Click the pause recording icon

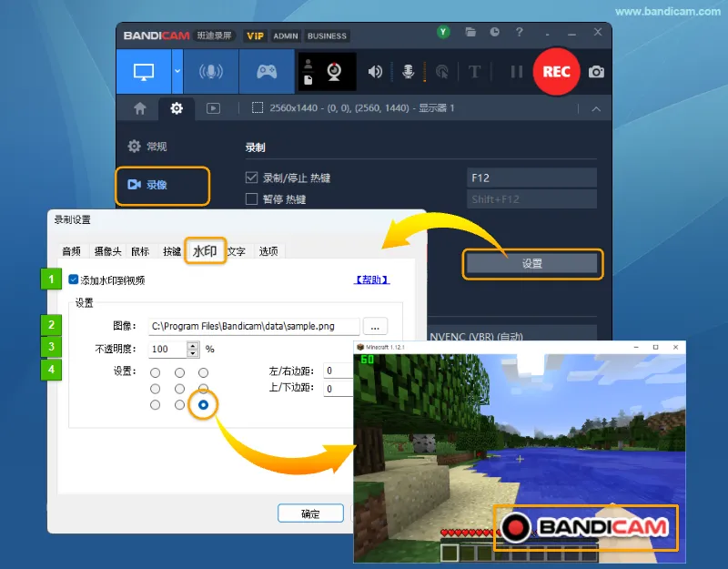pyautogui.click(x=516, y=72)
